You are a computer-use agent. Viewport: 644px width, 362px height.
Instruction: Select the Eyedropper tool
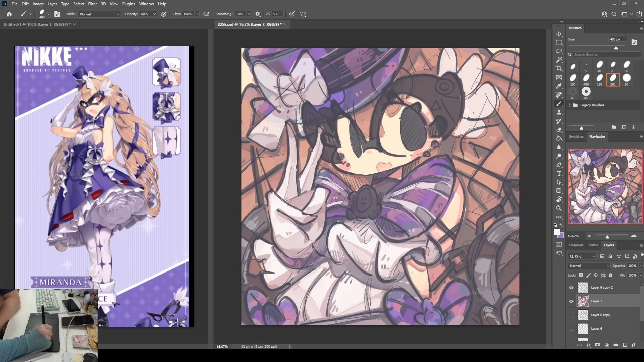pyautogui.click(x=559, y=86)
